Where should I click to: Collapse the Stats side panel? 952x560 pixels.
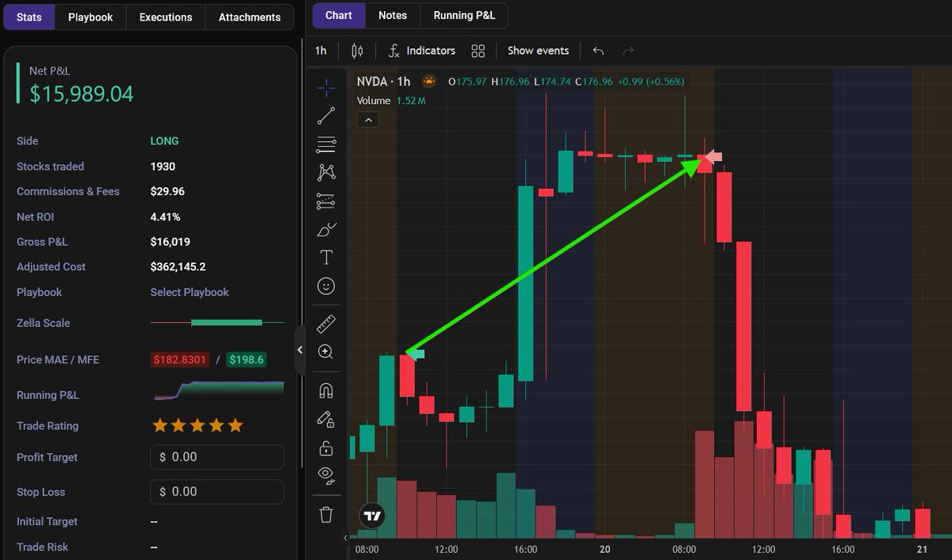(x=300, y=349)
